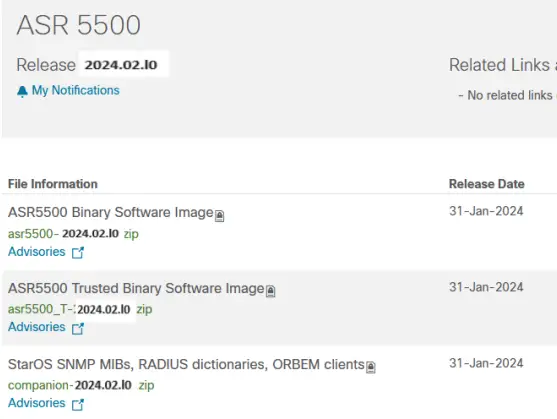Image resolution: width=557 pixels, height=419 pixels.
Task: Click the ASR5500 Trusted Binary Software Image title
Action: [x=136, y=288]
